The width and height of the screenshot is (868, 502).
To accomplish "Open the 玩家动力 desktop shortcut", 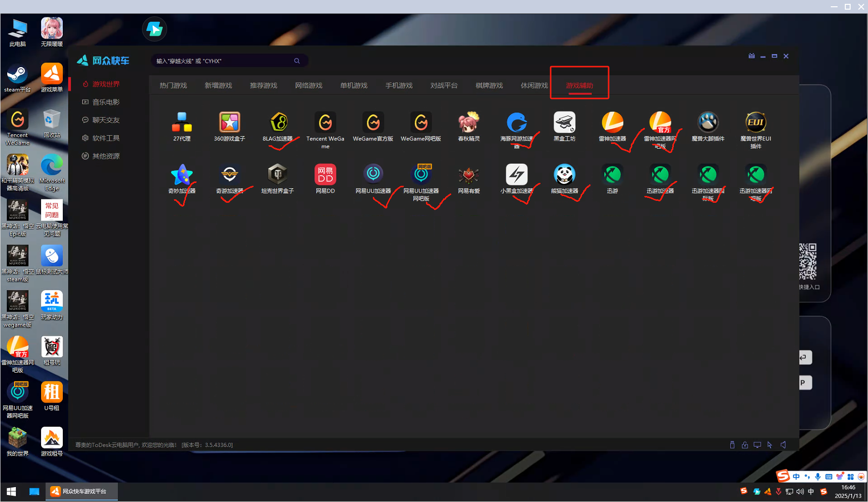I will point(52,306).
